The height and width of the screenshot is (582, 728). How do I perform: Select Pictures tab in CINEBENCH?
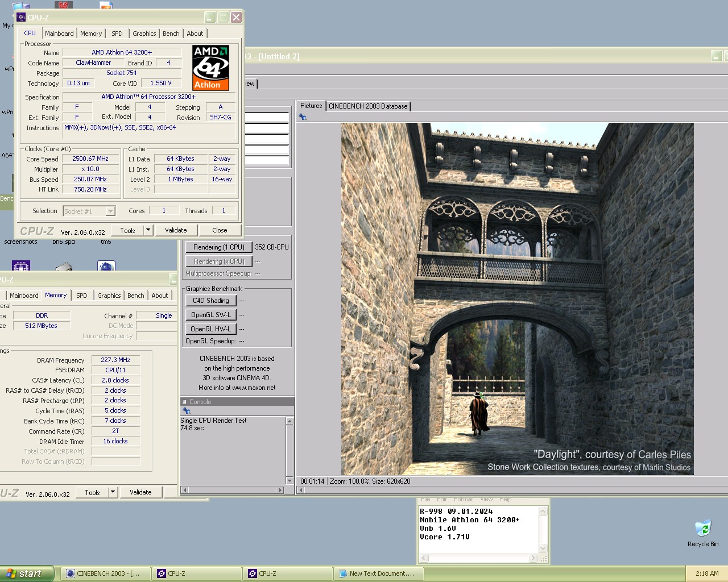[x=311, y=106]
